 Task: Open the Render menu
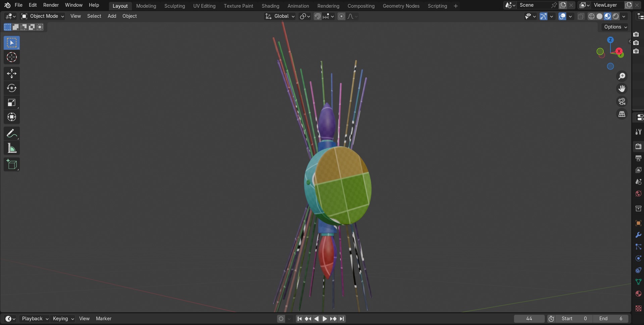[51, 5]
